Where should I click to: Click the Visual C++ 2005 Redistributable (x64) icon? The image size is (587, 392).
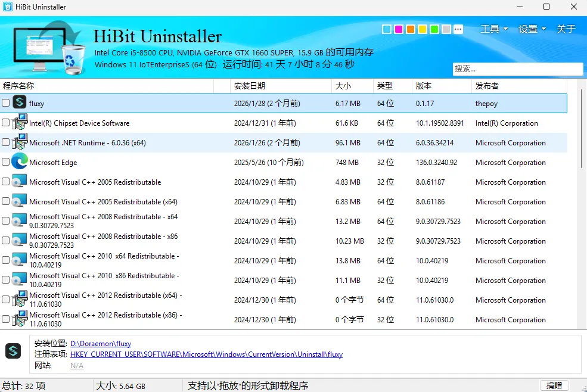tap(20, 200)
